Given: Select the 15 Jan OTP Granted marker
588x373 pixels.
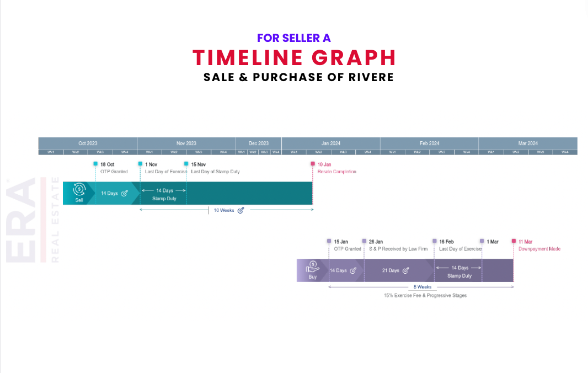Looking at the screenshot, I should click(x=329, y=241).
